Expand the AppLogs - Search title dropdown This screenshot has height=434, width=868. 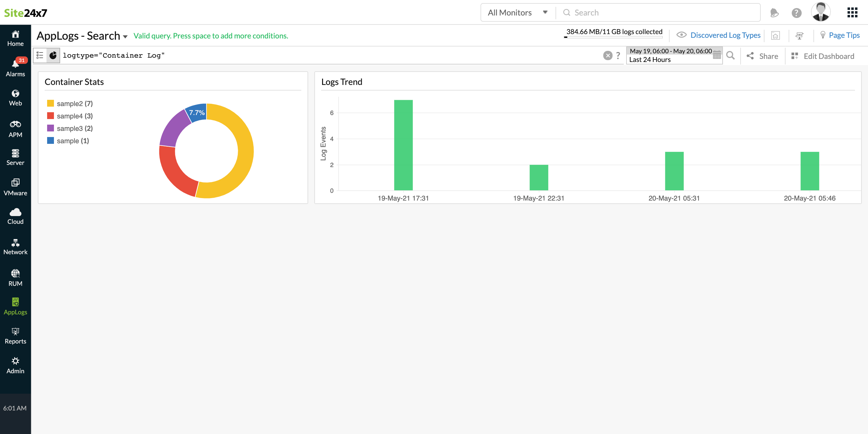(x=125, y=36)
